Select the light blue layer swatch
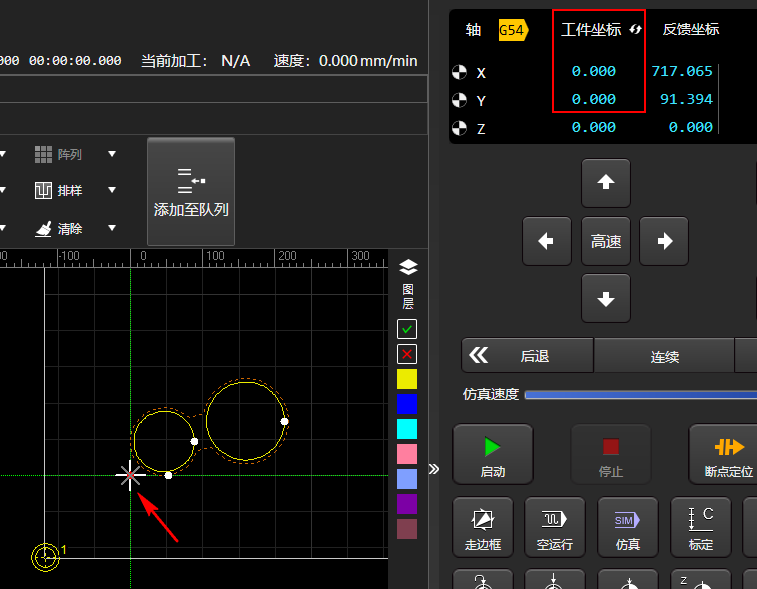 pyautogui.click(x=407, y=479)
